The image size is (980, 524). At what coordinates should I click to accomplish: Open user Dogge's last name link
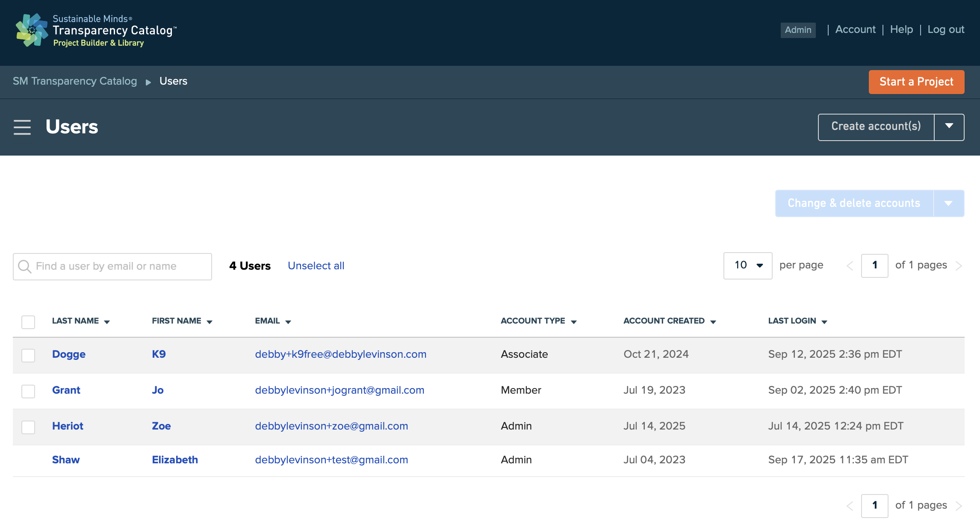coord(69,354)
